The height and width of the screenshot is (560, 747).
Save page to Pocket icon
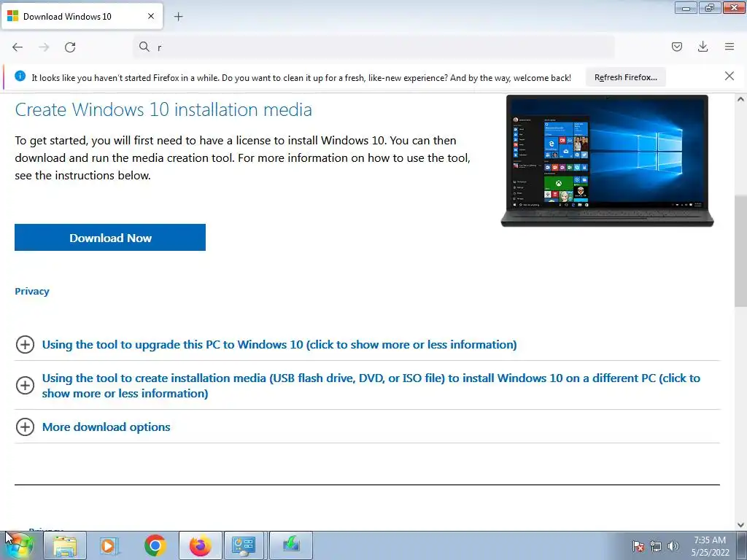pos(676,47)
